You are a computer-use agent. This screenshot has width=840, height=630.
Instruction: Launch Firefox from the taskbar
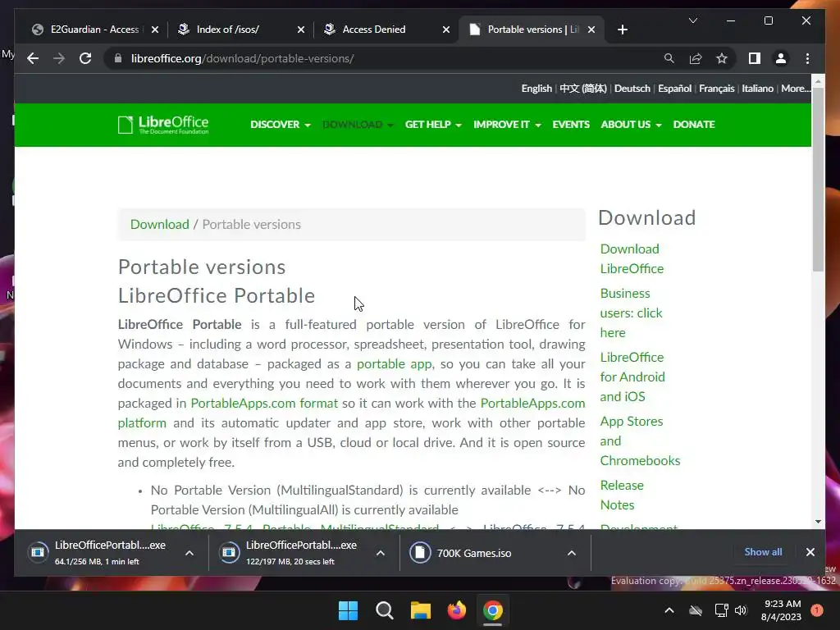click(456, 610)
